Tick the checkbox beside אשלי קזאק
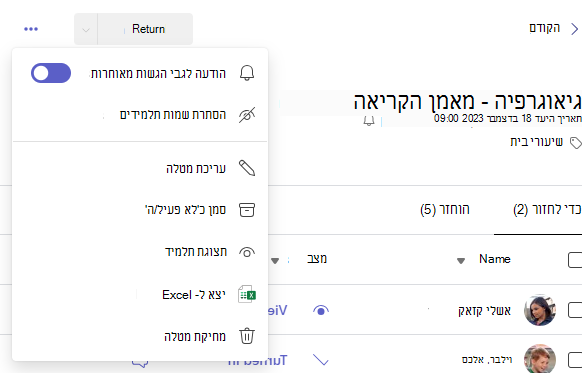The height and width of the screenshot is (373, 582). click(575, 310)
